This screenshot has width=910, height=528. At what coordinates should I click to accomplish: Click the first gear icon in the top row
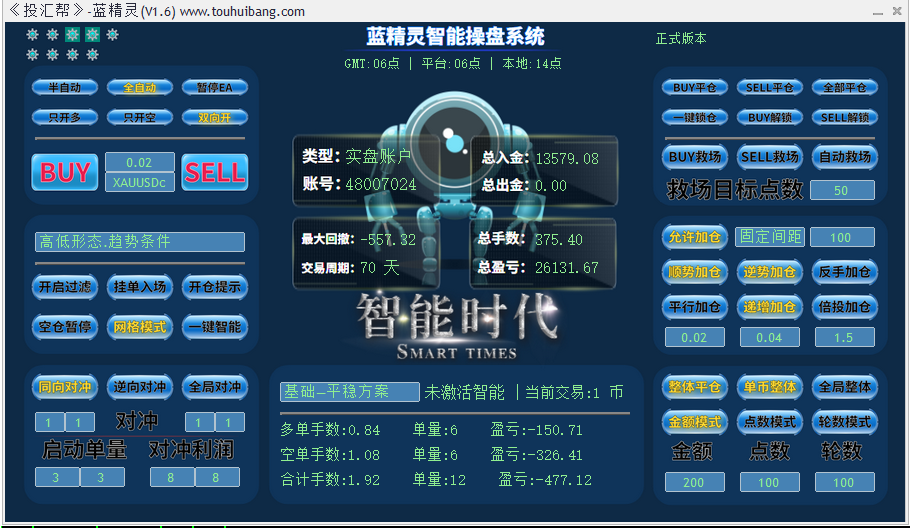(32, 35)
